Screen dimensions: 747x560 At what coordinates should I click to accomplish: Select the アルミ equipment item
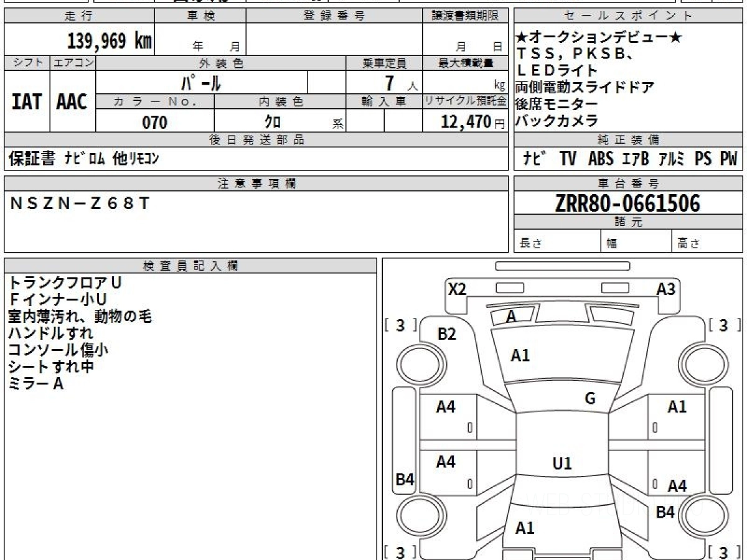coord(671,159)
